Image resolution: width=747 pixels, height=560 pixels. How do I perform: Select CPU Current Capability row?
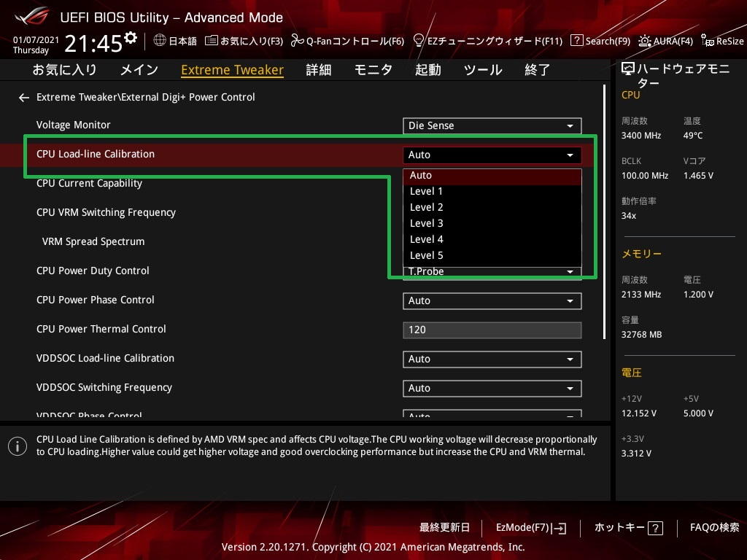(89, 183)
